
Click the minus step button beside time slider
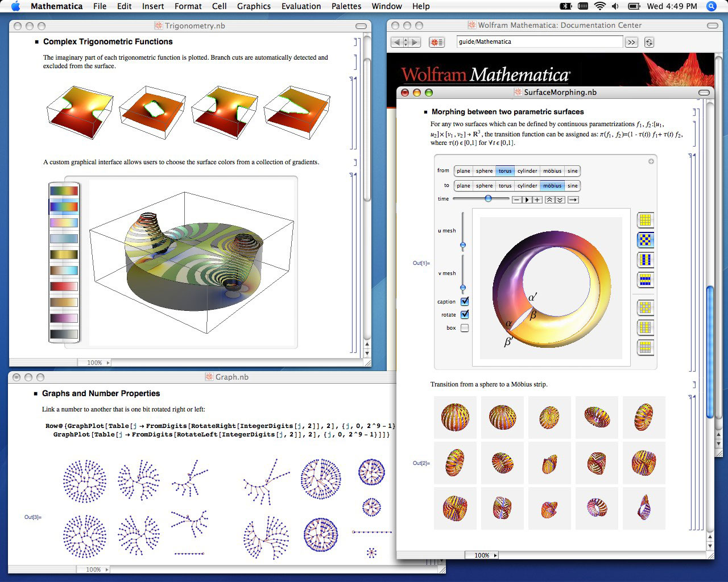[516, 199]
